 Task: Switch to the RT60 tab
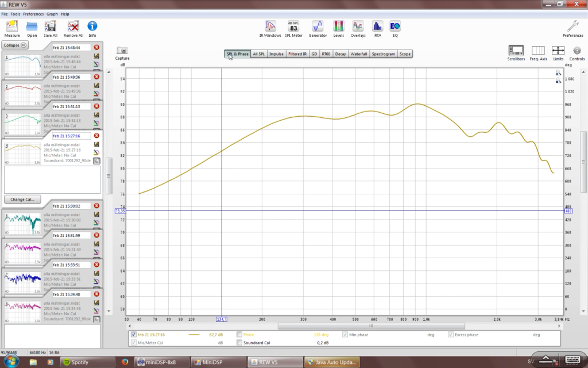pyautogui.click(x=326, y=54)
